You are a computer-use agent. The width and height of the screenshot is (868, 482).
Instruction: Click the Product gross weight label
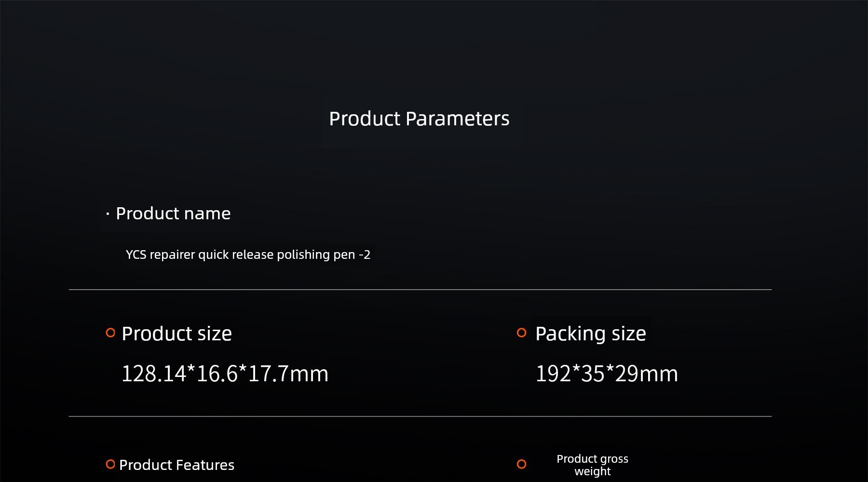(592, 465)
